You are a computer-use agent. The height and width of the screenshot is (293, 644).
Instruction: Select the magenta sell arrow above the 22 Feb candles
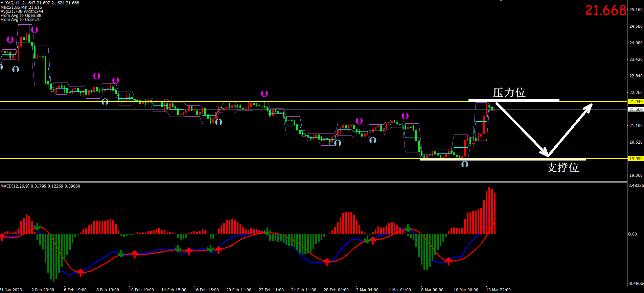point(264,94)
